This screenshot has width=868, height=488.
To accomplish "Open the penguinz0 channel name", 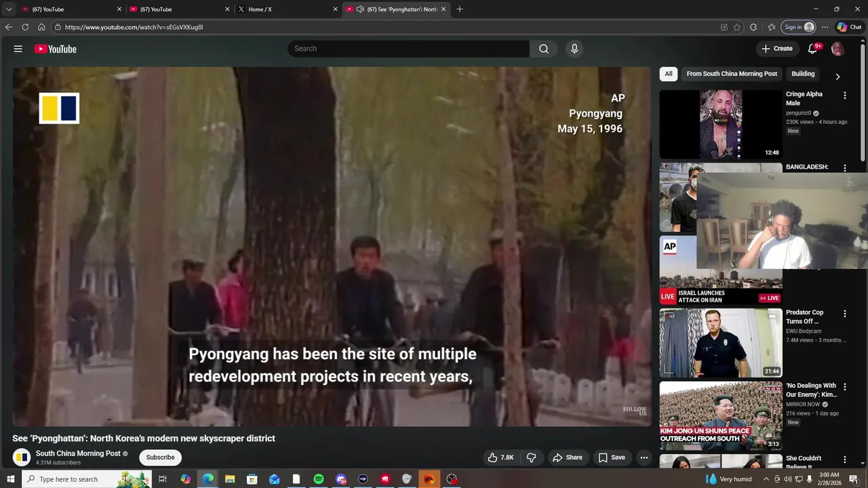I will click(x=798, y=113).
